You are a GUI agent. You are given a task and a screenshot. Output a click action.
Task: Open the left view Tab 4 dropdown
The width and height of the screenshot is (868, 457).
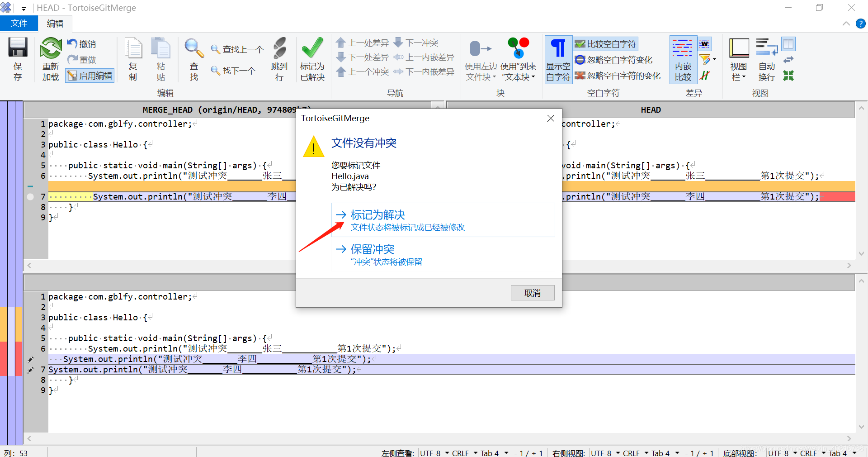494,453
